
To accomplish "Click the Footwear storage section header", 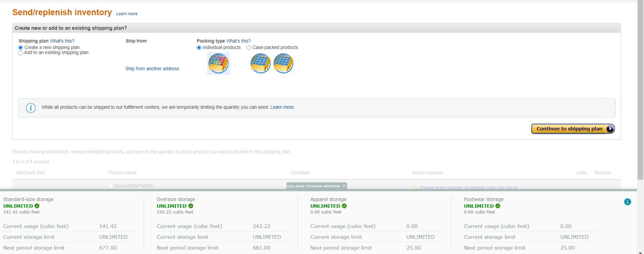I will (483, 199).
